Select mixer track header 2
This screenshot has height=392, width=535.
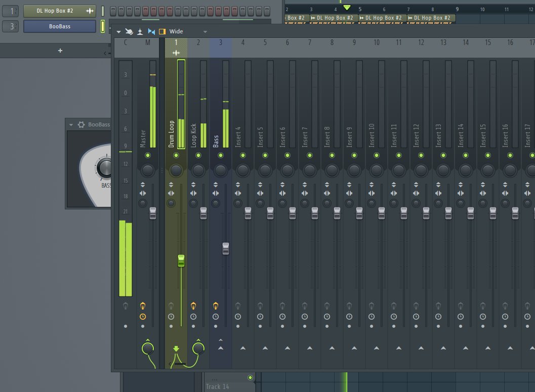point(198,48)
